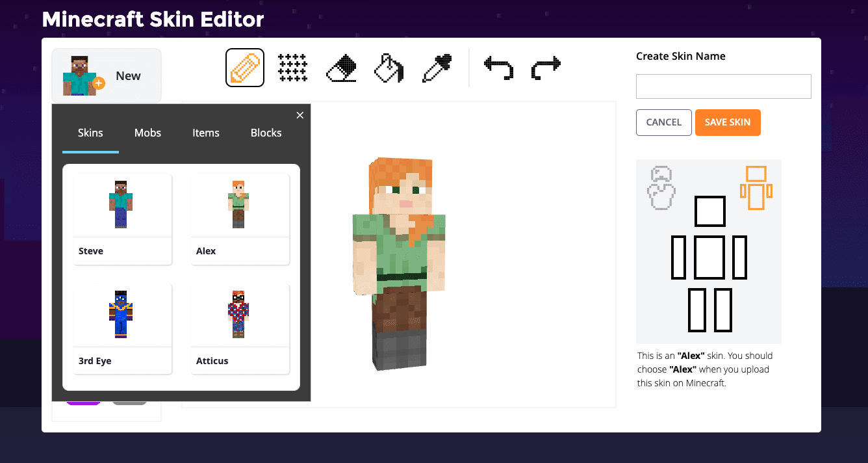
Task: Click the 3D Alex model on canvas
Action: click(x=400, y=263)
